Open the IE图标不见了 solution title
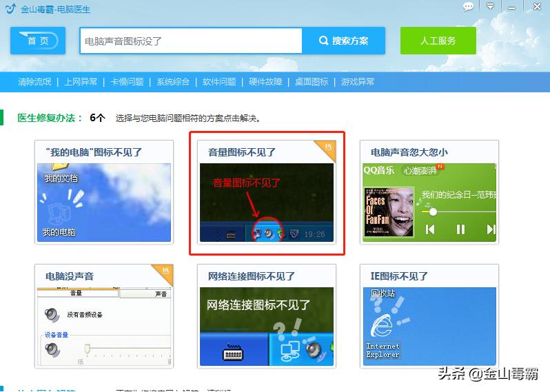This screenshot has height=392, width=550. click(399, 276)
